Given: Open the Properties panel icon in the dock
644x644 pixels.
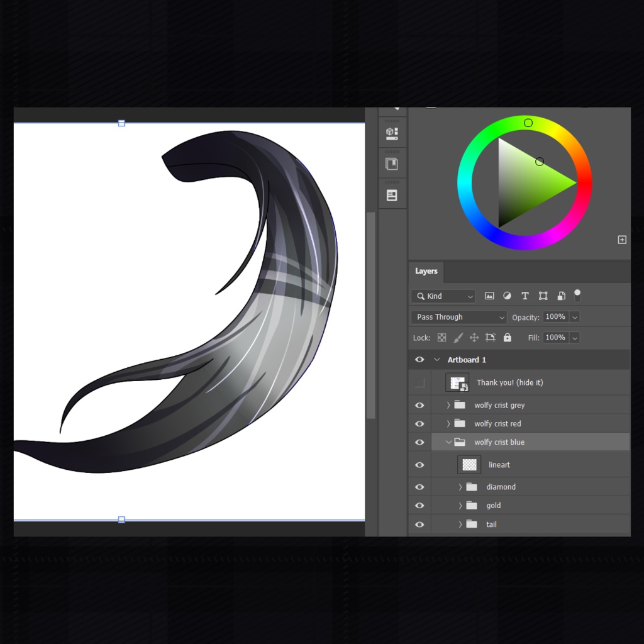Looking at the screenshot, I should pos(392,195).
